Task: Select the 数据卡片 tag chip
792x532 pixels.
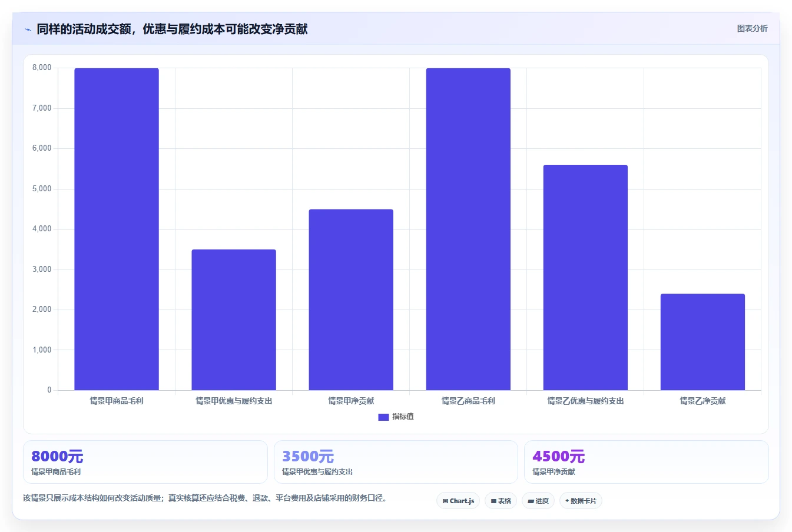Action: click(x=581, y=501)
